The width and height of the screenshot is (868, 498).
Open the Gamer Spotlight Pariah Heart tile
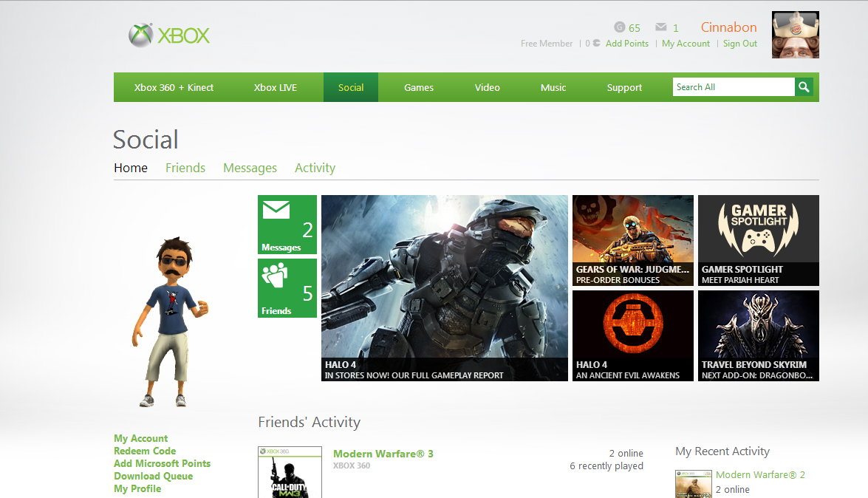(759, 240)
